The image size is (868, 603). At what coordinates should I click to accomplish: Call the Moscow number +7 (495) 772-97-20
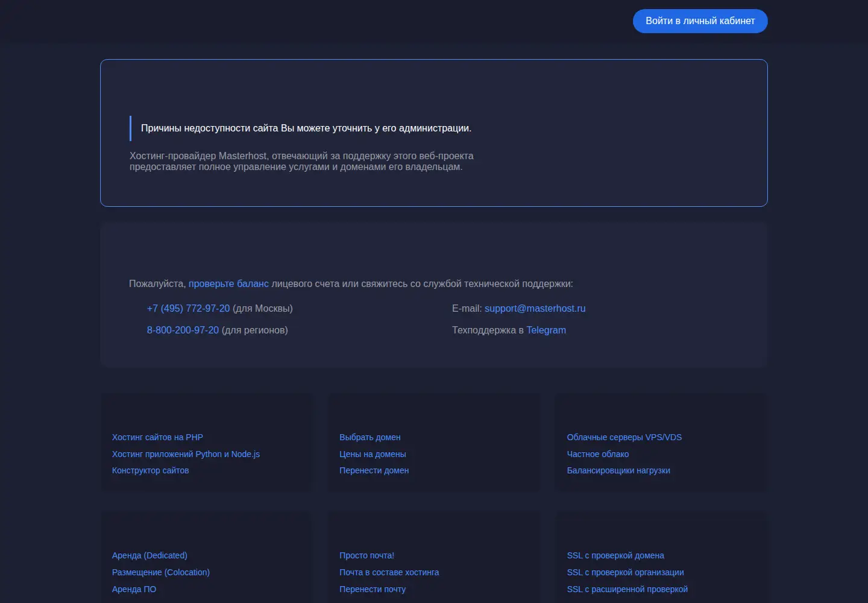click(188, 309)
